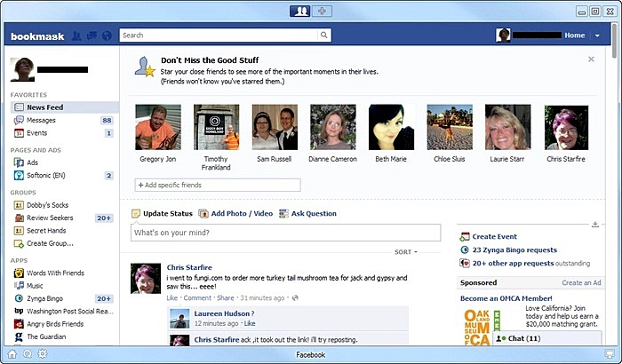Click the home icon in bottom bar
Image resolution: width=622 pixels, height=364 pixels.
tap(12, 354)
